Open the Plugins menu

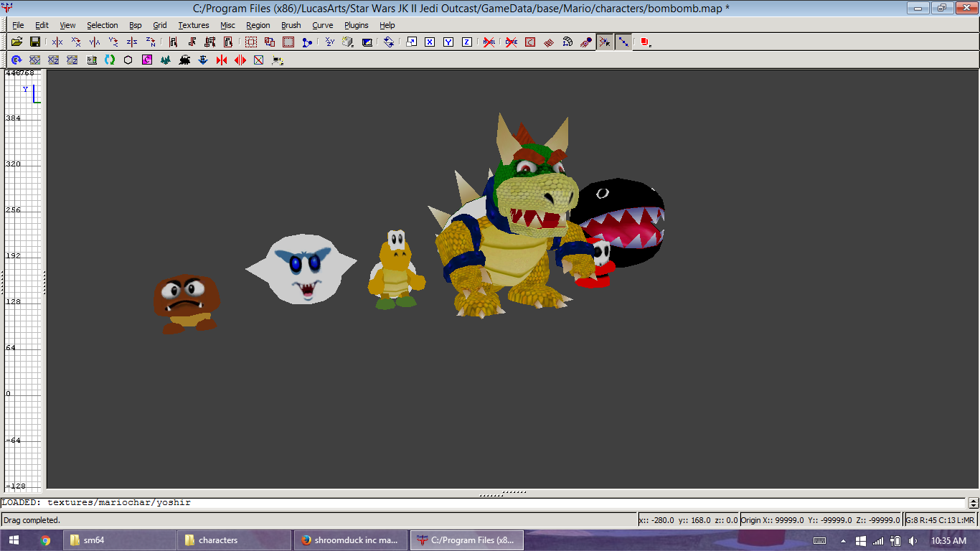point(356,25)
